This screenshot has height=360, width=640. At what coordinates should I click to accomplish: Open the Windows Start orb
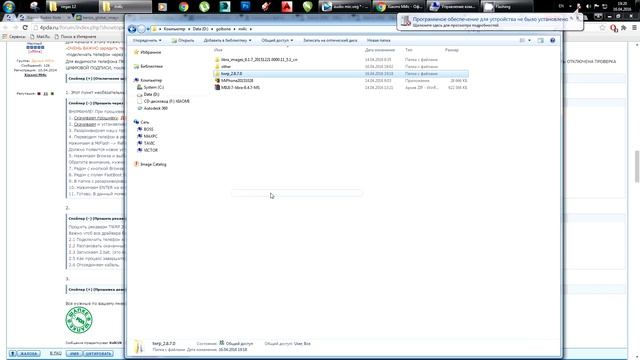click(9, 6)
